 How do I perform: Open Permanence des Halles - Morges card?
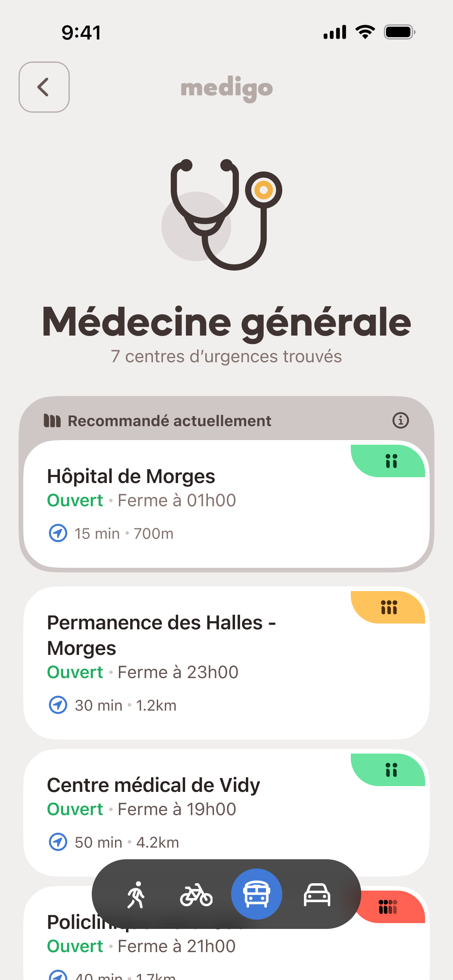coord(161,636)
